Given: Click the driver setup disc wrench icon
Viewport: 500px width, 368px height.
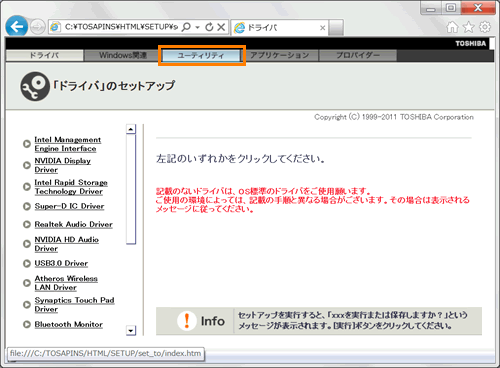Looking at the screenshot, I should click(x=35, y=86).
